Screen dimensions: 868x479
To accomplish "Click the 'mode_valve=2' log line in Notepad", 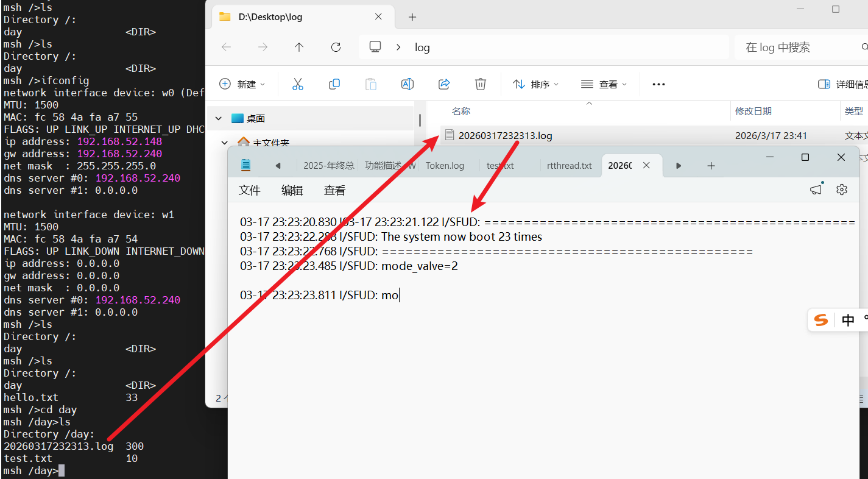I will [349, 266].
